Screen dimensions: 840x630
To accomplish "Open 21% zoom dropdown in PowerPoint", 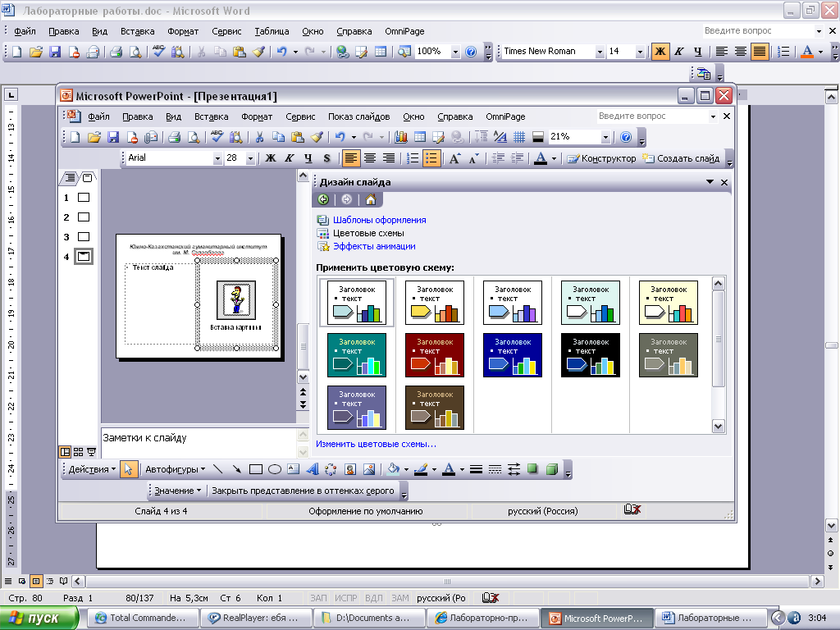I will tap(605, 137).
